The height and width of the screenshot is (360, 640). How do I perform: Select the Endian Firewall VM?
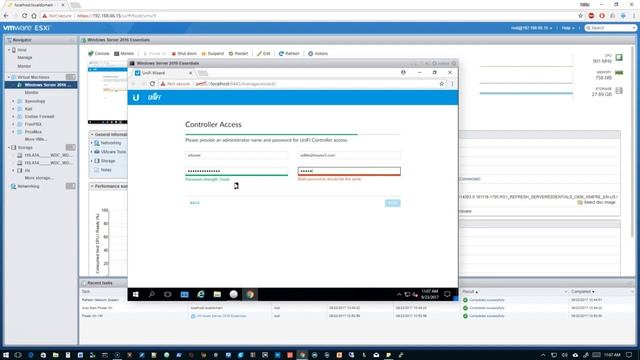tap(39, 116)
